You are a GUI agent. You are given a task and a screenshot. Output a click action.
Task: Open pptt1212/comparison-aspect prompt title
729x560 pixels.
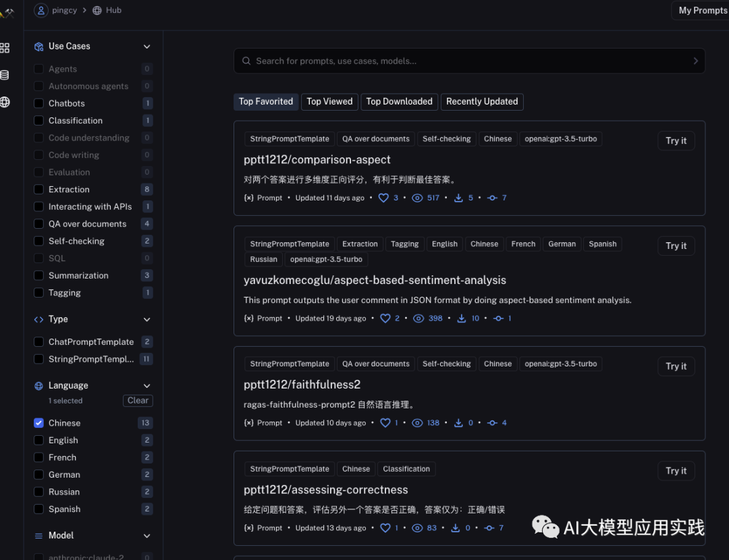[317, 160]
